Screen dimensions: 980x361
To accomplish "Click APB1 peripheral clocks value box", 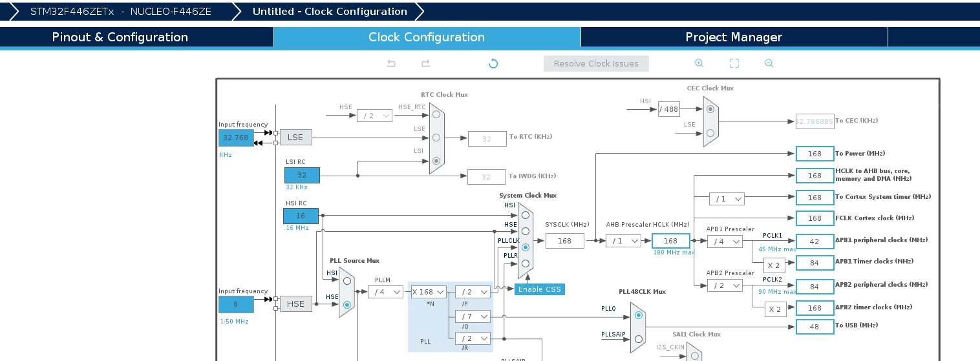I will [x=815, y=242].
